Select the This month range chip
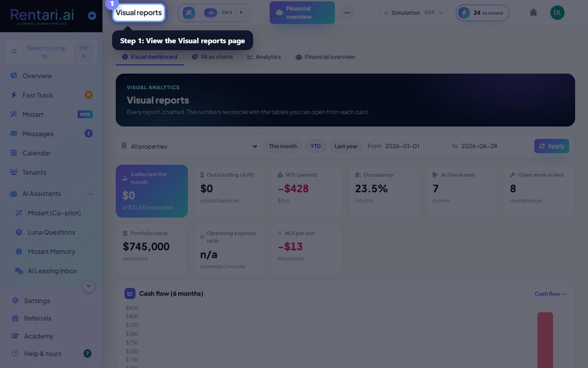 (x=283, y=146)
